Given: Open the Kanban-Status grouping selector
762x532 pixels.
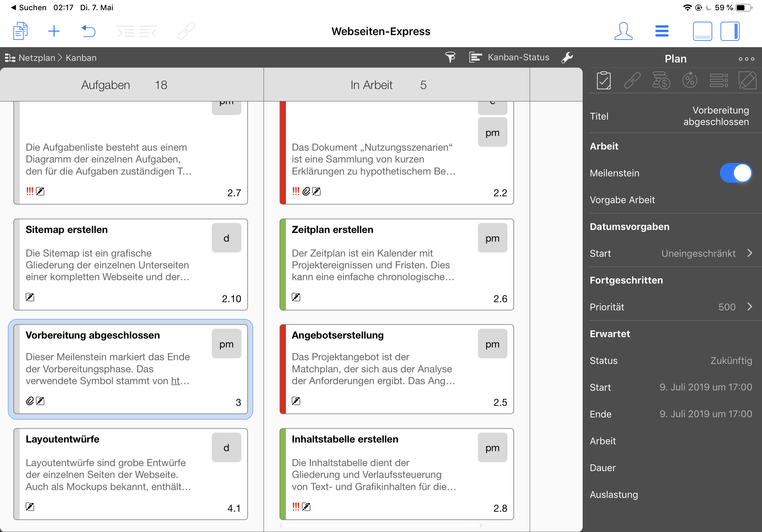Looking at the screenshot, I should click(509, 57).
